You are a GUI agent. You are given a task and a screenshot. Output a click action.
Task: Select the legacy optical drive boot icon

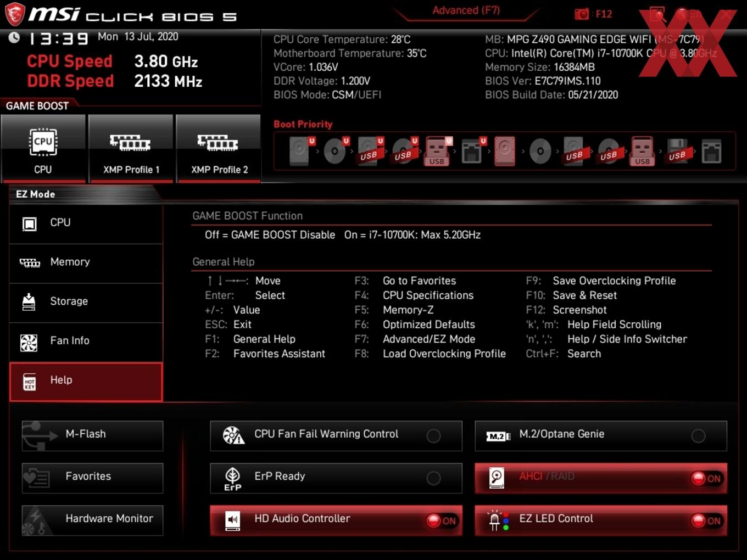[x=540, y=151]
